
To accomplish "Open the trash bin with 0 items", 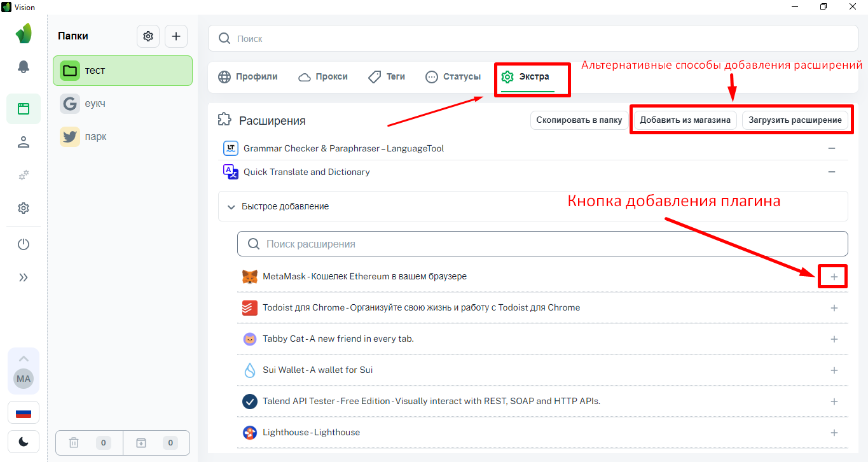I will pos(88,442).
